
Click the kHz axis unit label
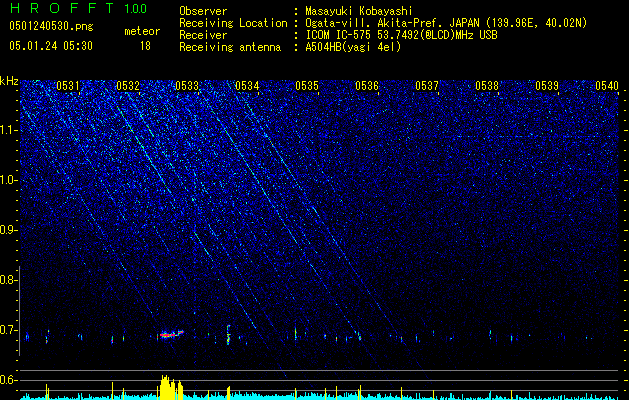click(x=9, y=81)
